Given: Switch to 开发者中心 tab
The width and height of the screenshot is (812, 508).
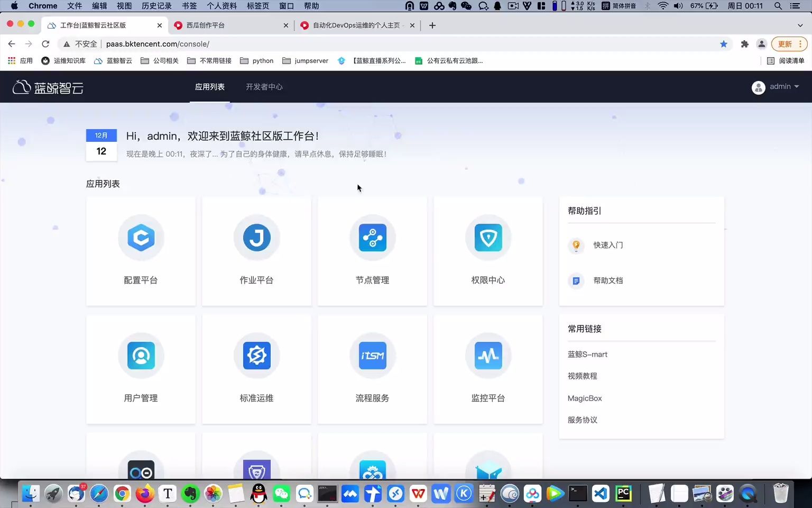Looking at the screenshot, I should coord(264,87).
